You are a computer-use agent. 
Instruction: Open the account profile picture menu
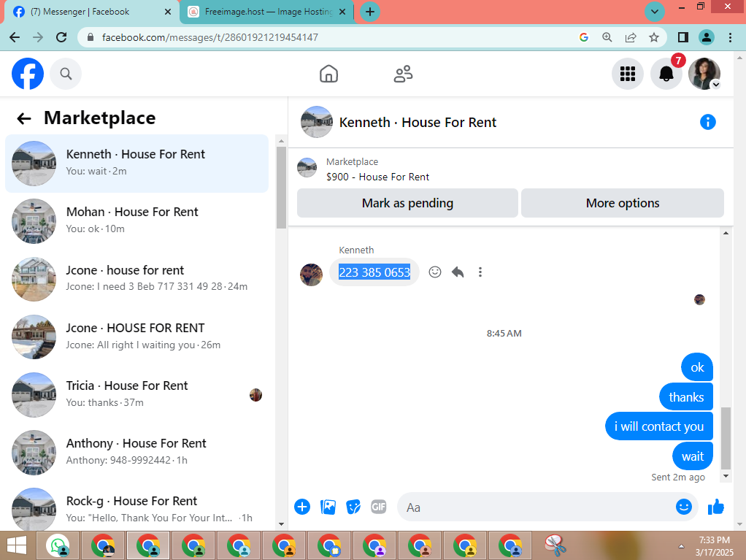point(704,74)
